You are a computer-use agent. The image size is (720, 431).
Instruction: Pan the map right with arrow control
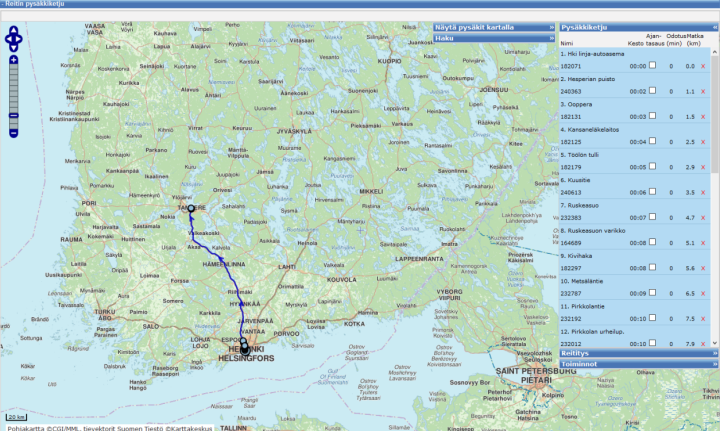(20, 40)
